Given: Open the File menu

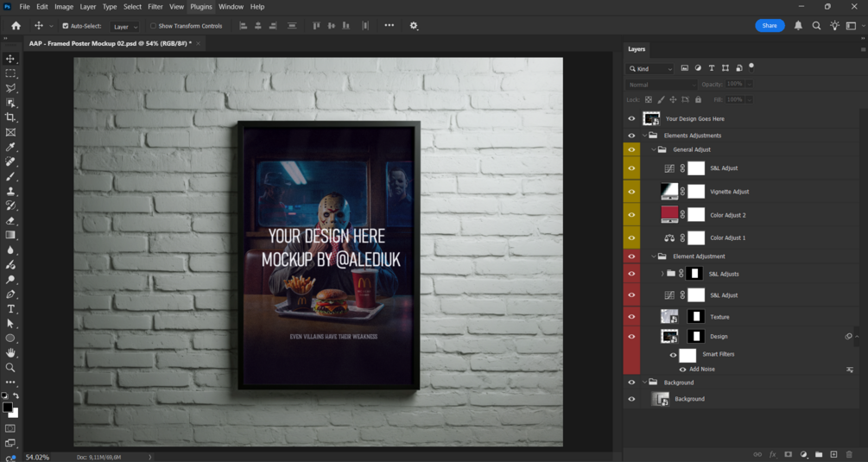Looking at the screenshot, I should coord(25,7).
